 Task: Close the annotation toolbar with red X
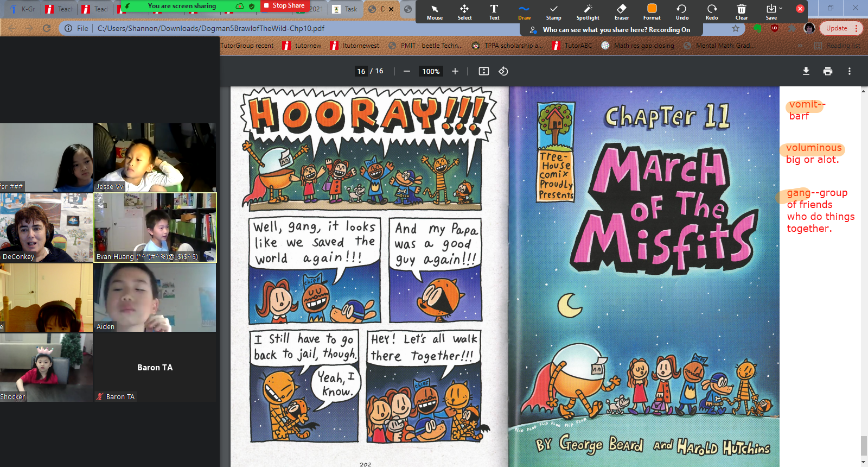coord(800,9)
